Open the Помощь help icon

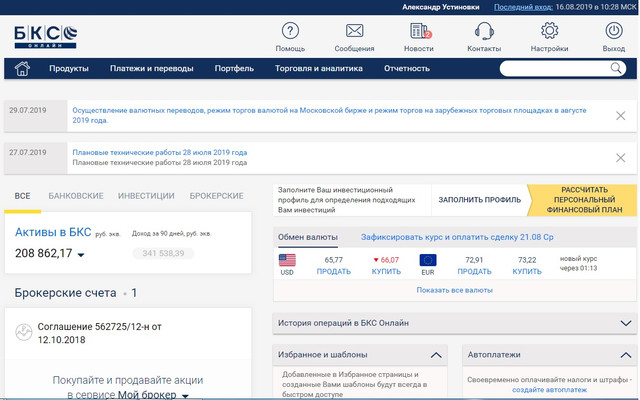290,31
